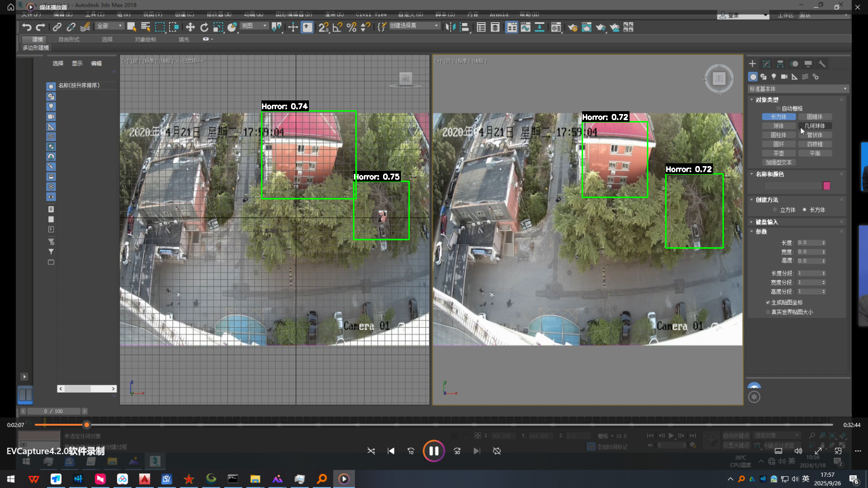This screenshot has width=868, height=488.
Task: Select the Rotate transform tool
Action: (x=204, y=27)
